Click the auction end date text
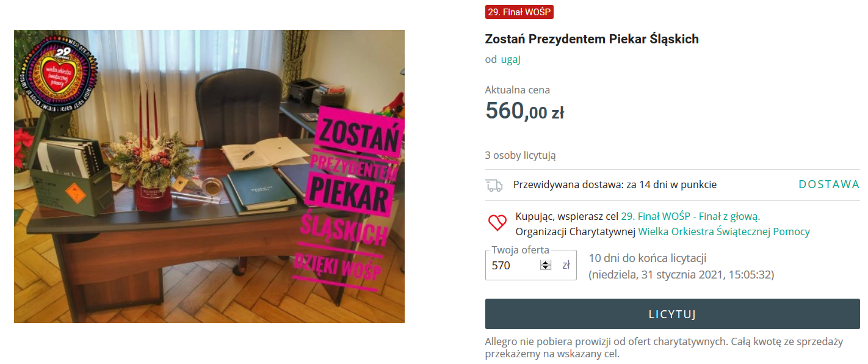This screenshot has width=868, height=364. click(681, 275)
